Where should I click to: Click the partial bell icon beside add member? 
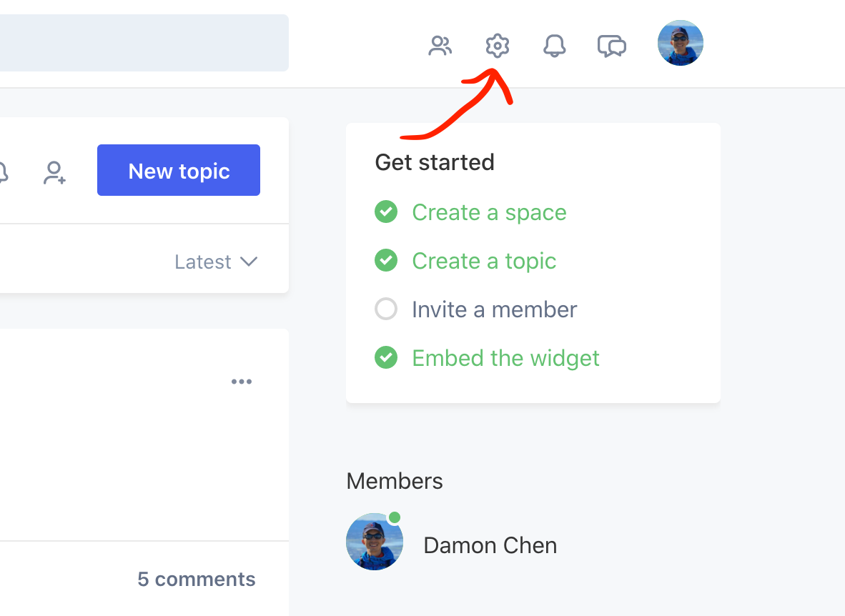click(3, 172)
